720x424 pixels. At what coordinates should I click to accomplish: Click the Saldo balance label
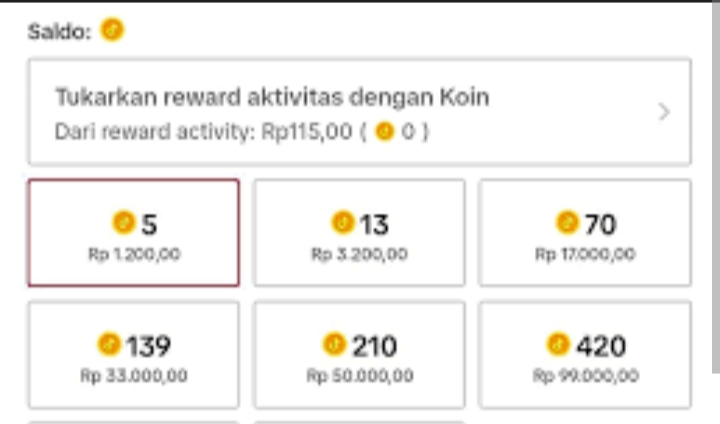(x=60, y=32)
